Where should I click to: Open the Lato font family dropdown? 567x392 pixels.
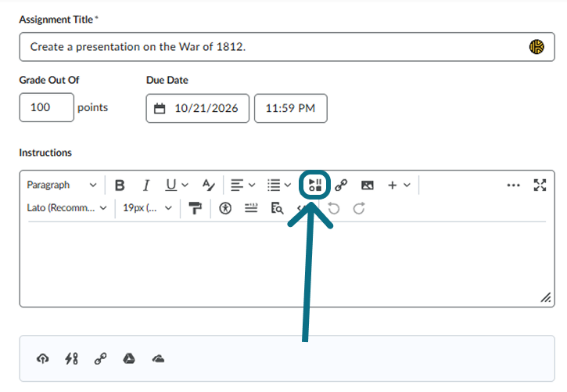point(67,208)
